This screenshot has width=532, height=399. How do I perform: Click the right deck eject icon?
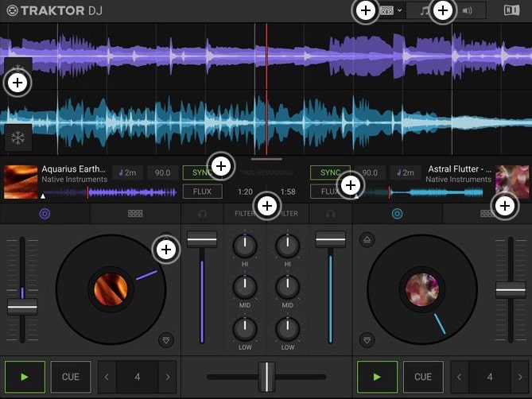coord(367,238)
